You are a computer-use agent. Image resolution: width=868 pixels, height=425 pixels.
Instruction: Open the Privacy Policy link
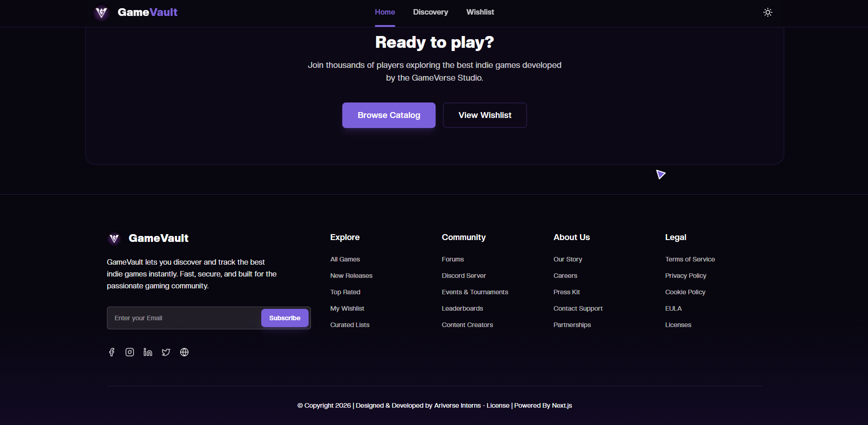tap(685, 276)
